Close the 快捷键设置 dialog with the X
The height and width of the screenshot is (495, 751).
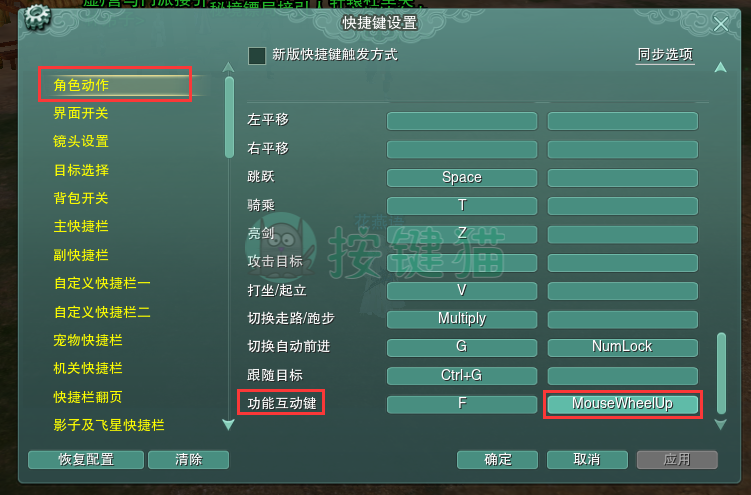[x=720, y=24]
